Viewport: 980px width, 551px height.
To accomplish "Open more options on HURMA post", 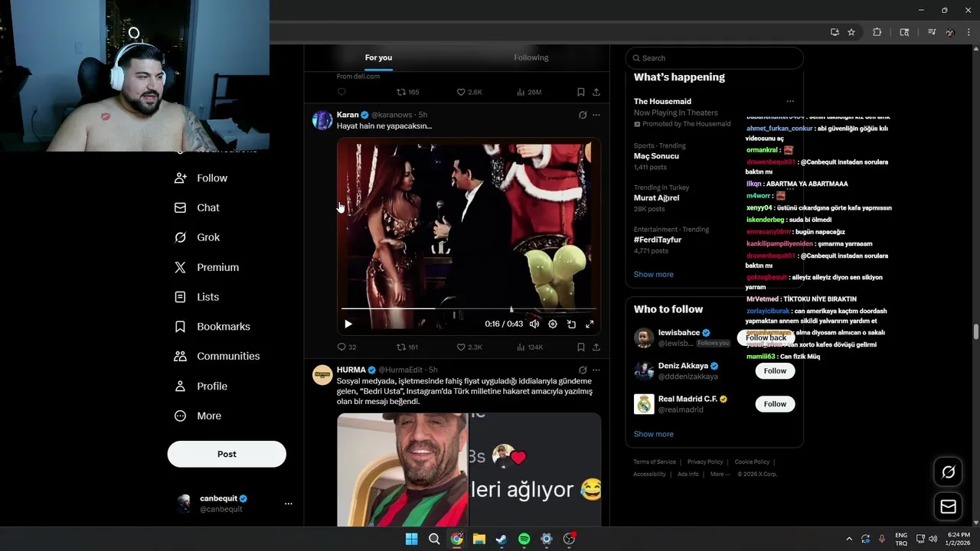I will point(596,370).
